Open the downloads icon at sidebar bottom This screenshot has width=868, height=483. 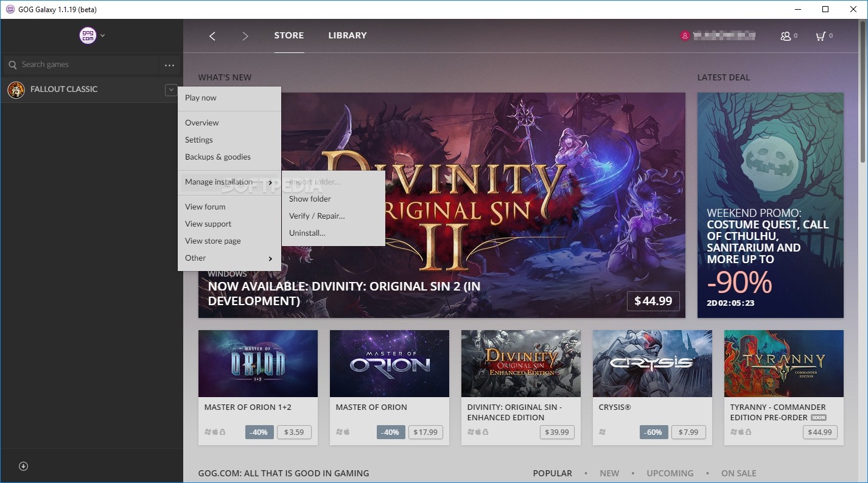coord(24,466)
